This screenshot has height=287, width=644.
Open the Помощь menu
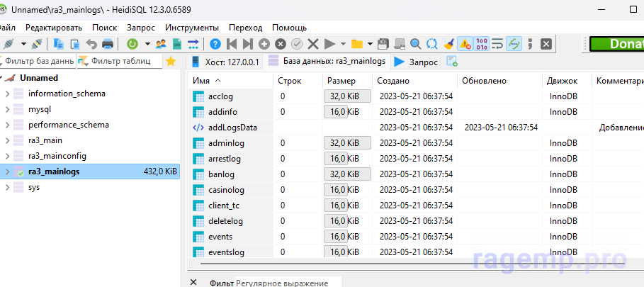(289, 28)
